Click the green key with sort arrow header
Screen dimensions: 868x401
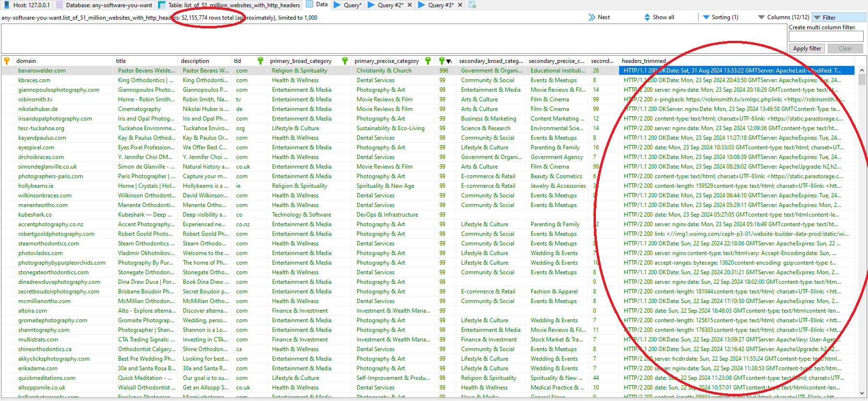click(x=445, y=61)
